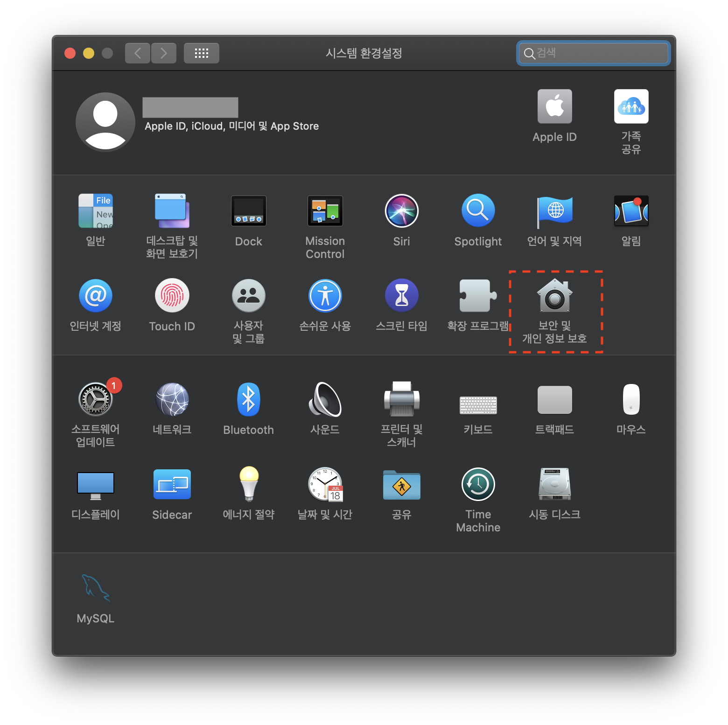Click the user profile avatar picture
The width and height of the screenshot is (728, 725).
point(105,122)
